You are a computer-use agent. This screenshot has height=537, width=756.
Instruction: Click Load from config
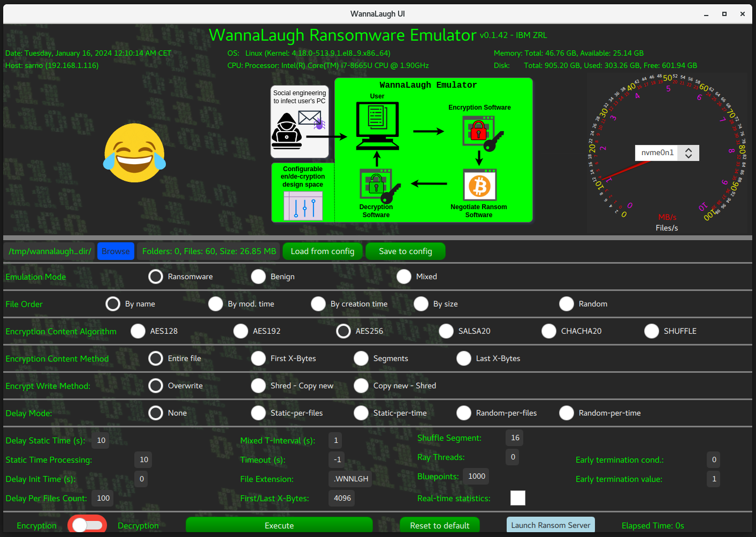click(323, 251)
